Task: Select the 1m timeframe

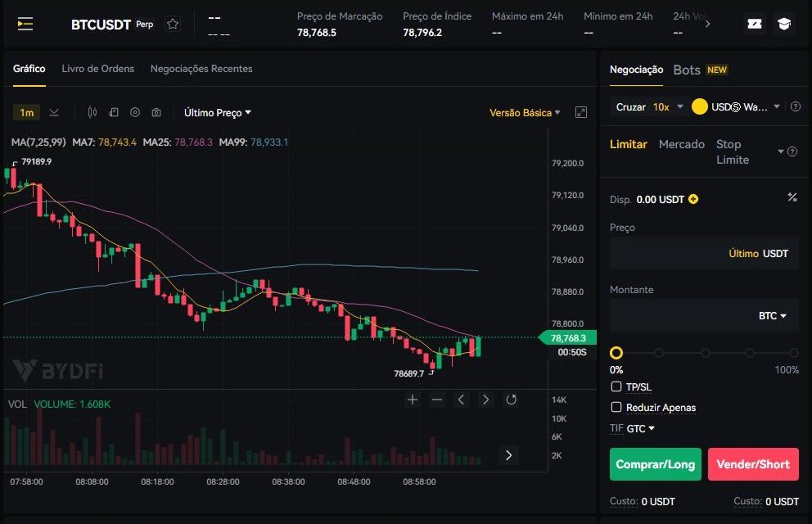Action: (x=26, y=112)
